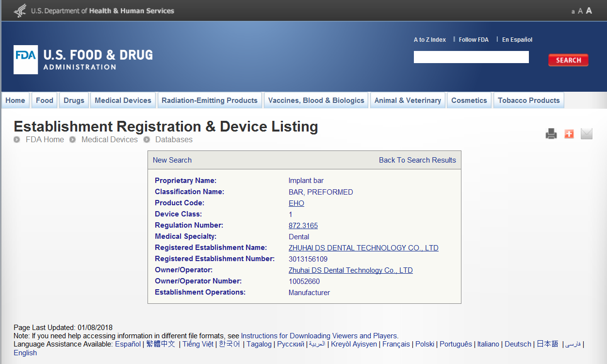This screenshot has height=364, width=607.
Task: Select Tiếng Việt language link
Action: (198, 344)
